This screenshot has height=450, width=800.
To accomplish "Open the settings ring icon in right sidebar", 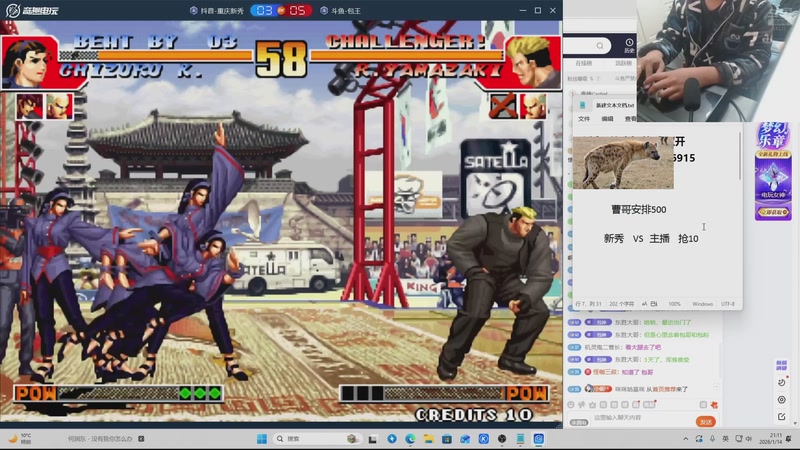I will [x=781, y=400].
